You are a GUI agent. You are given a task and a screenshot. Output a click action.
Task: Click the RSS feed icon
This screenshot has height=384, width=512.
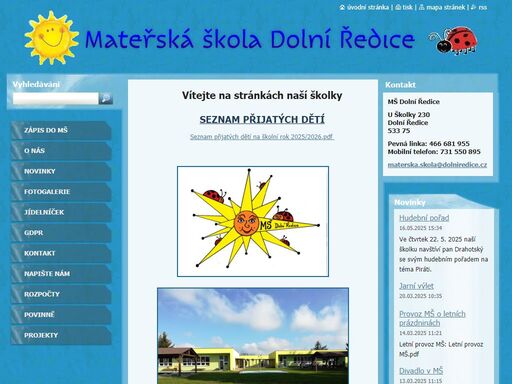(473, 7)
